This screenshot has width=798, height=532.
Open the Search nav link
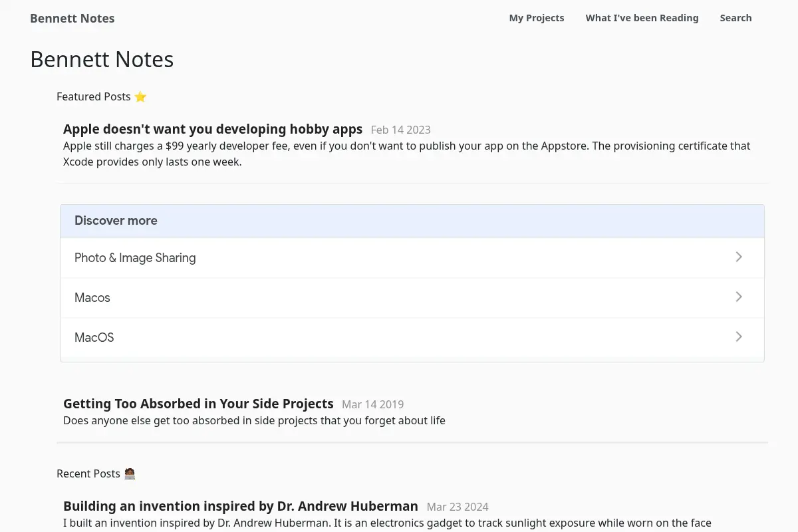point(735,18)
